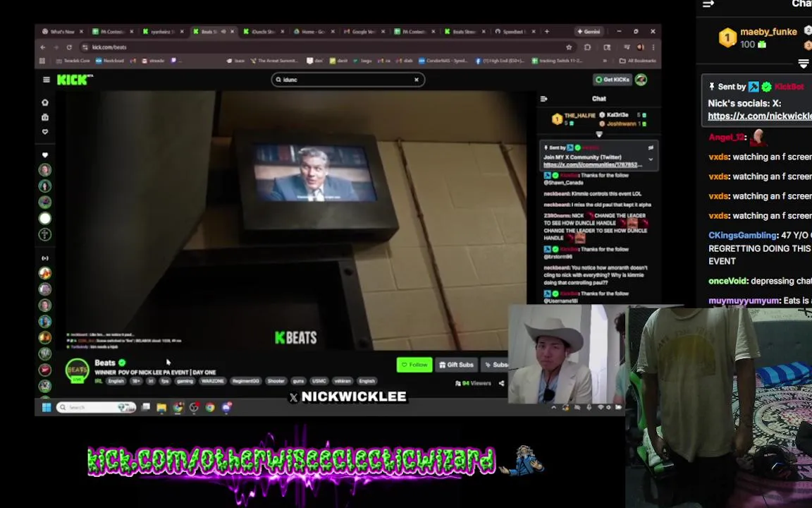Open the All Bookmarks folder
The height and width of the screenshot is (508, 812).
[638, 61]
